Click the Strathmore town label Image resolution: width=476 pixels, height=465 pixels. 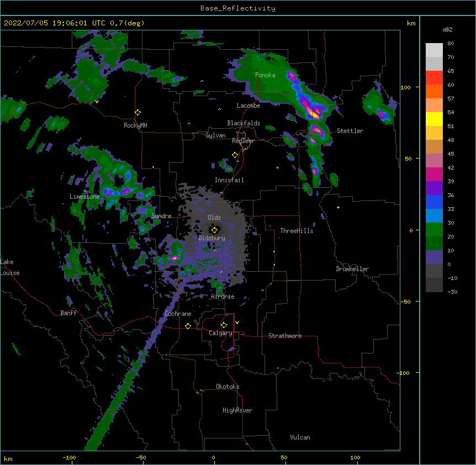pyautogui.click(x=285, y=336)
